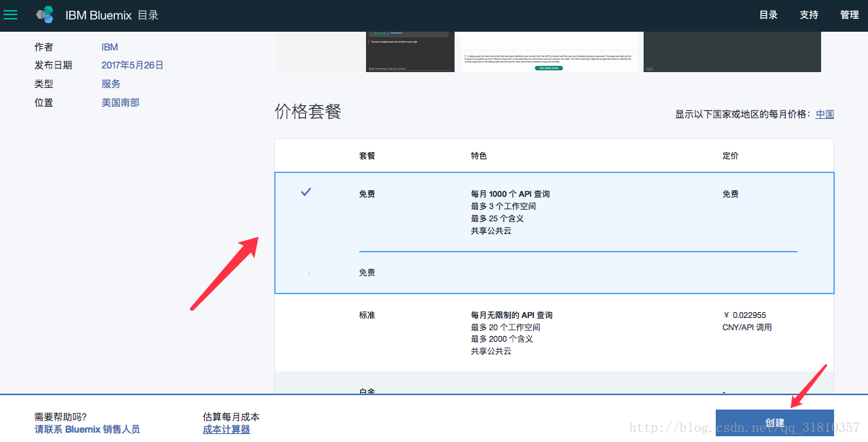The width and height of the screenshot is (868, 442).
Task: Open the 成本计算器 link
Action: click(x=227, y=429)
